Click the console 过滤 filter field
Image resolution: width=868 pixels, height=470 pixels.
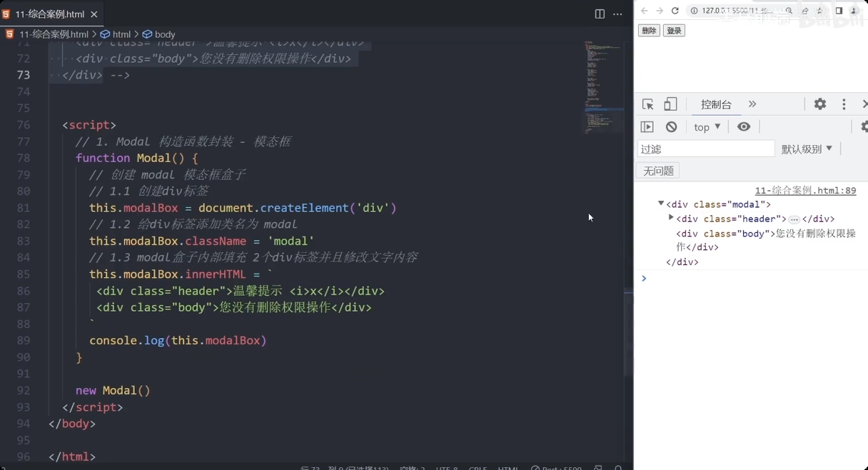[706, 149]
